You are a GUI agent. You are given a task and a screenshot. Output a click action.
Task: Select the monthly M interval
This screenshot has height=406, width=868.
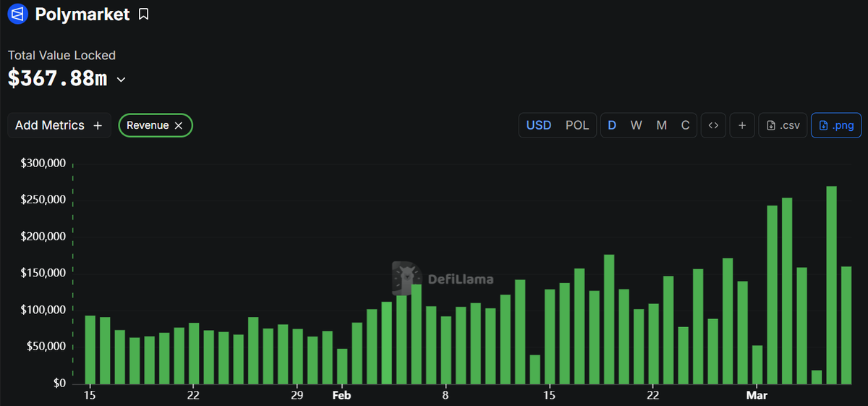click(x=661, y=125)
